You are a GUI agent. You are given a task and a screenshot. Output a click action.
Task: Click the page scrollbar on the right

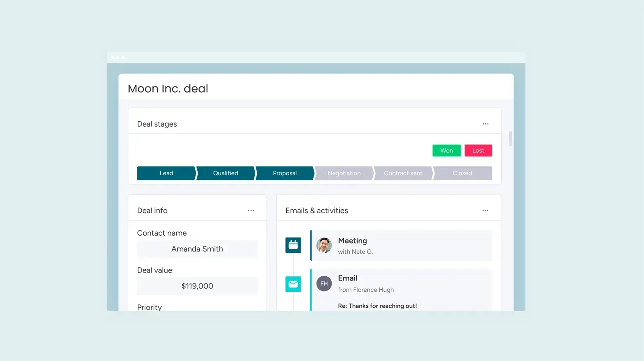(510, 138)
